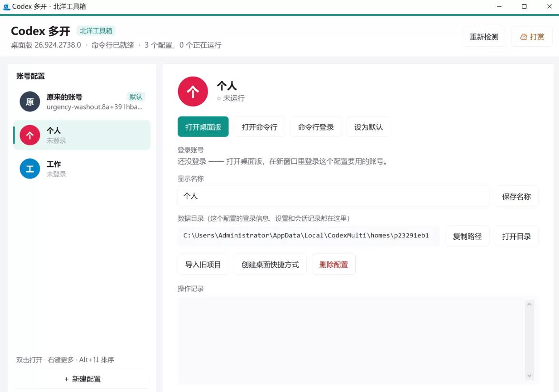
Task: Click the data directory path field
Action: (309, 235)
